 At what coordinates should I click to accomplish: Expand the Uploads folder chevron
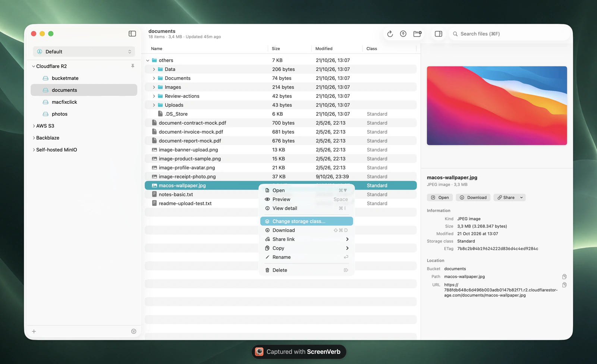(154, 105)
